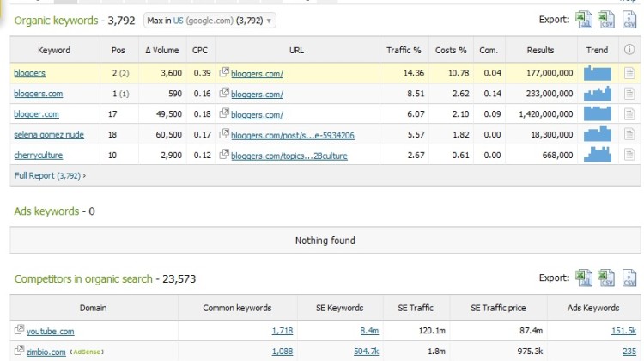Open the bloggers keyword link
Viewport: 644px width, 361px height.
(29, 73)
